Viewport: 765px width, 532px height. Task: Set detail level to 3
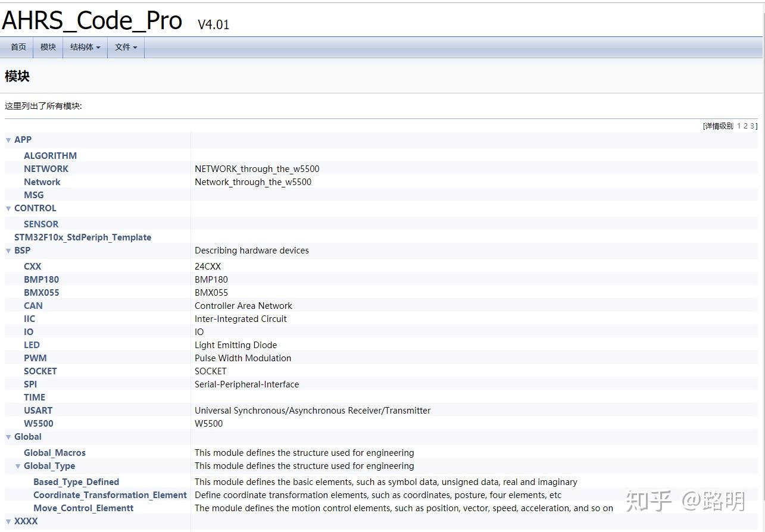pos(752,126)
